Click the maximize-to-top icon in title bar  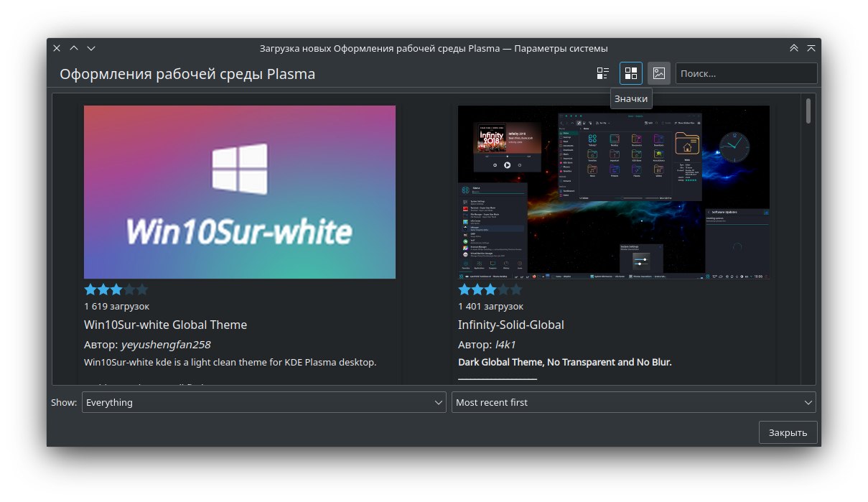[811, 48]
